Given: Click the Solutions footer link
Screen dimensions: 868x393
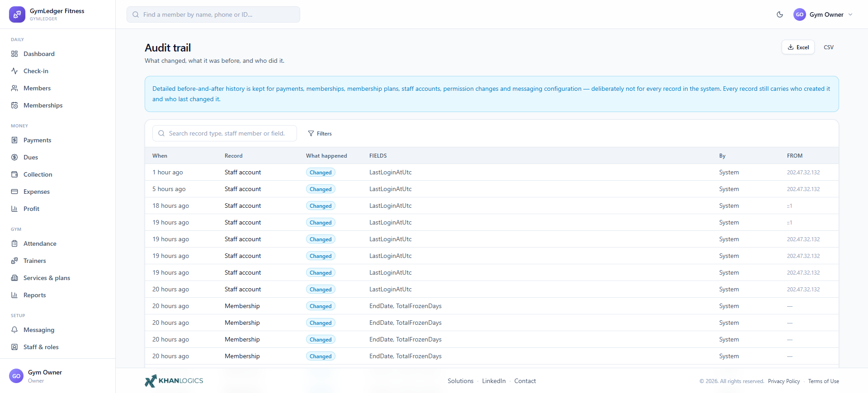Looking at the screenshot, I should point(461,381).
